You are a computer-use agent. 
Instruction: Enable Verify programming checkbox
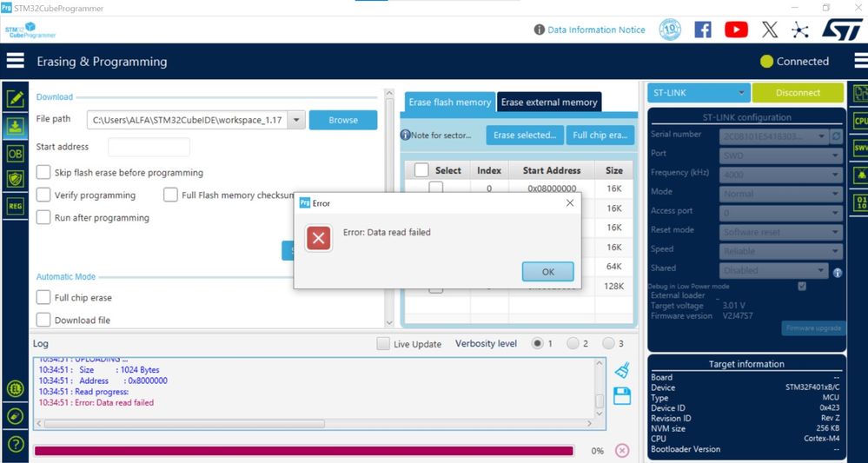tap(43, 195)
